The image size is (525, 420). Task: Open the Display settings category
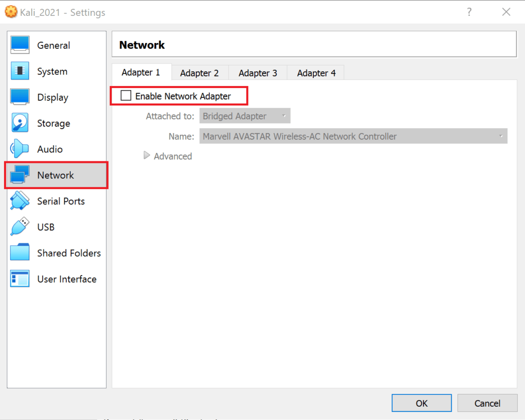tap(56, 97)
